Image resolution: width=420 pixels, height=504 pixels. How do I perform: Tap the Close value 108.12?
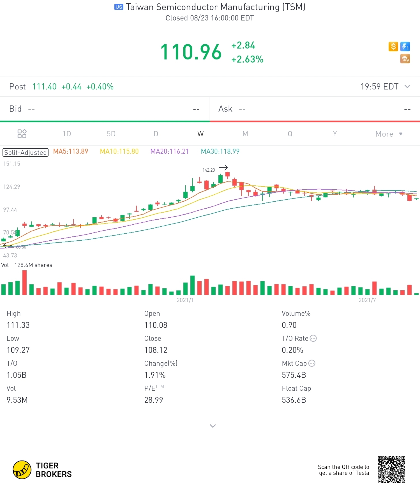click(156, 350)
